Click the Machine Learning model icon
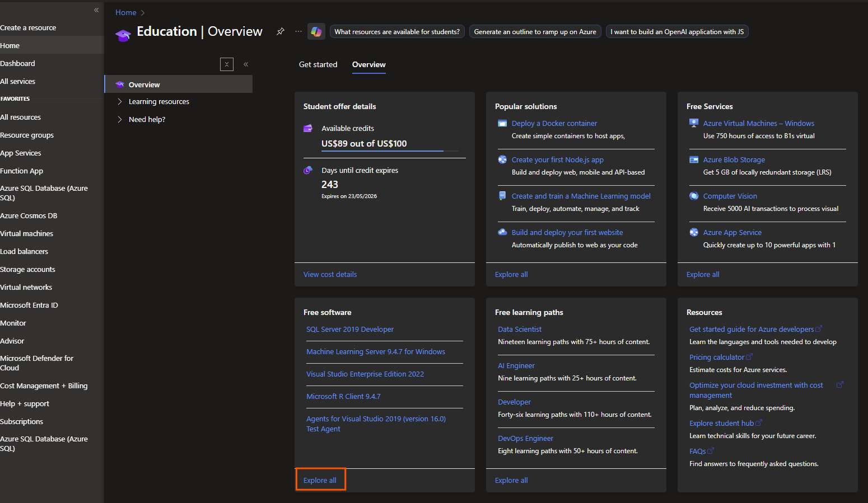This screenshot has height=503, width=868. 502,196
